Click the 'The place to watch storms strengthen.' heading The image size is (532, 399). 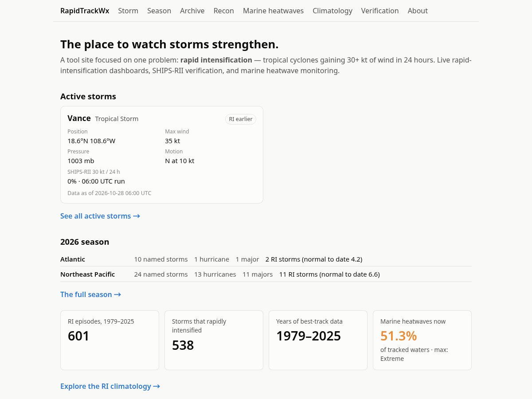[169, 44]
